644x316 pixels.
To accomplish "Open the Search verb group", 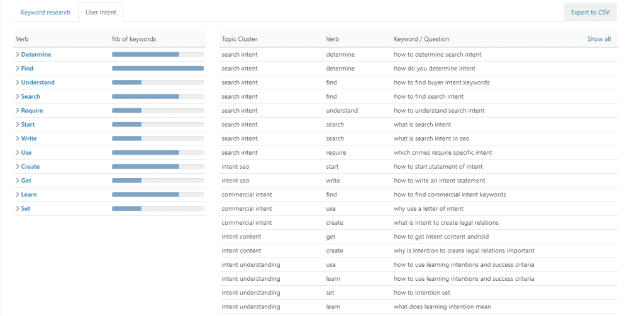I will 30,96.
